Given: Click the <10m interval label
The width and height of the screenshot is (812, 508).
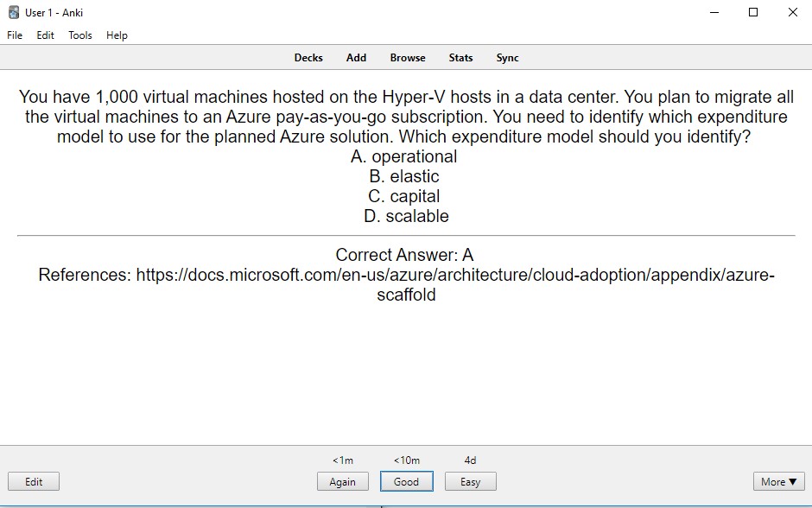Looking at the screenshot, I should click(x=407, y=460).
